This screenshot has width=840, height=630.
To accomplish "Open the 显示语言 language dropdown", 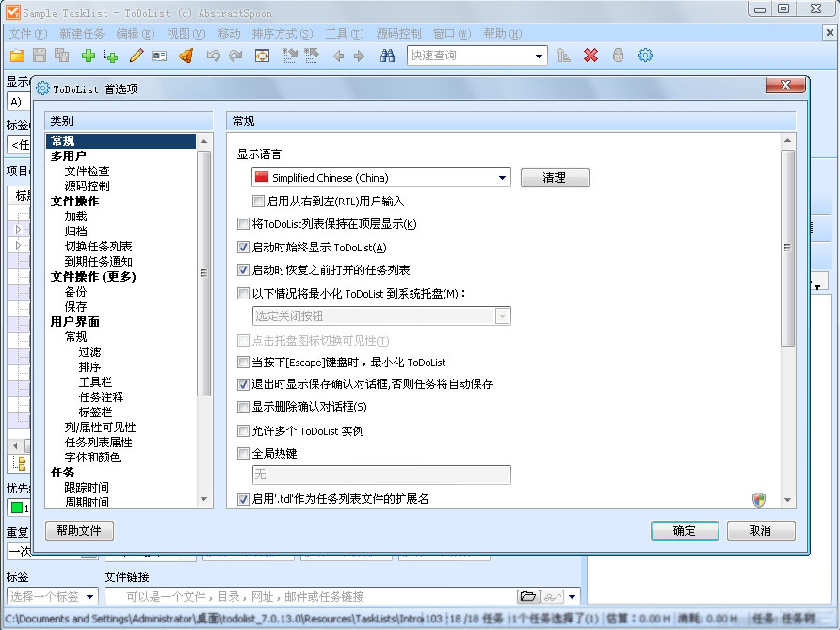I will (500, 177).
